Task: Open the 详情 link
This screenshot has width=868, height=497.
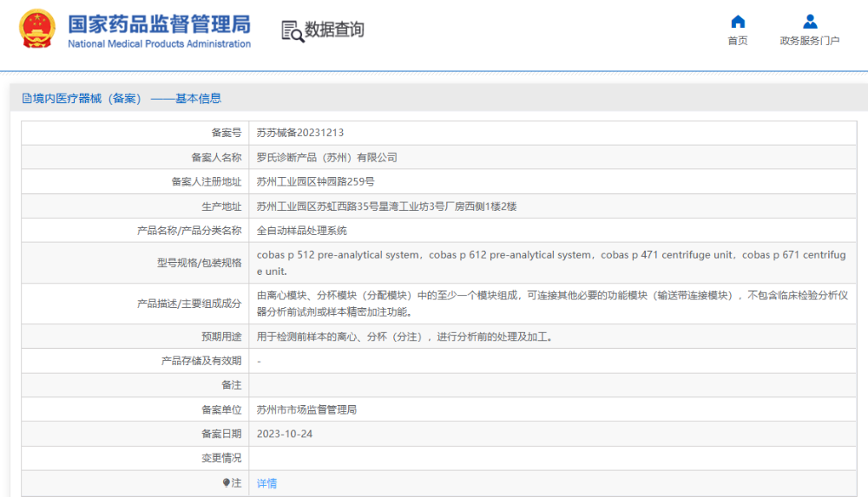Action: tap(266, 483)
